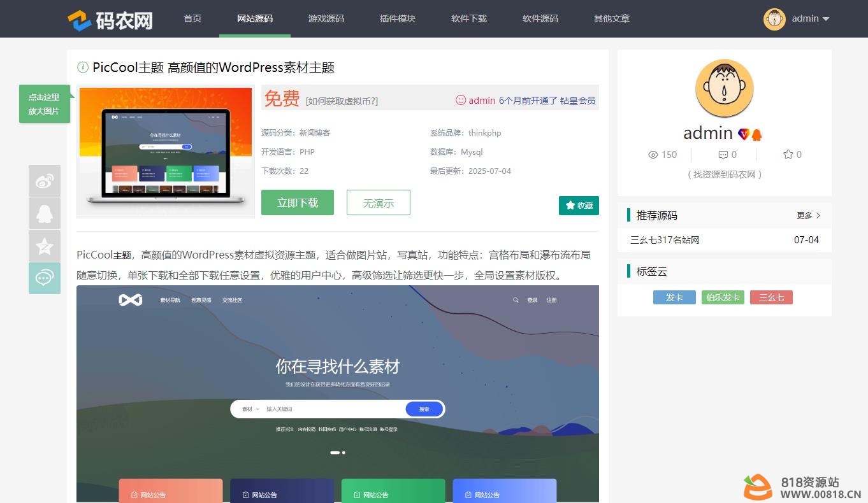This screenshot has height=503, width=868.
Task: Click 钻皇会员 in the admin notice
Action: pyautogui.click(x=578, y=101)
